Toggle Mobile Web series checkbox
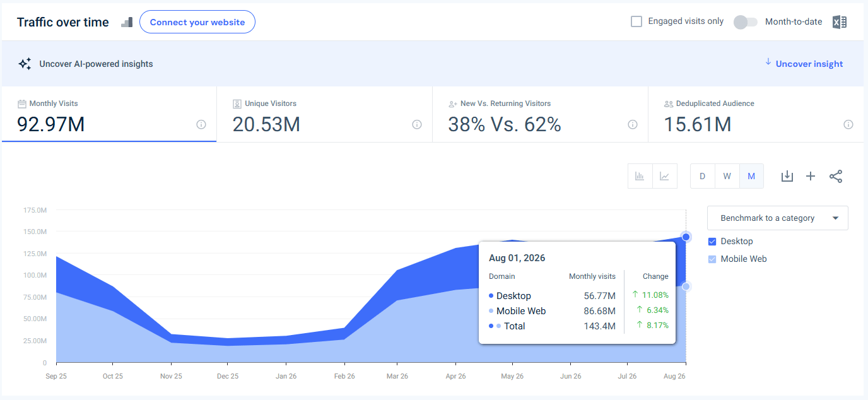Image resolution: width=868 pixels, height=400 pixels. tap(712, 259)
